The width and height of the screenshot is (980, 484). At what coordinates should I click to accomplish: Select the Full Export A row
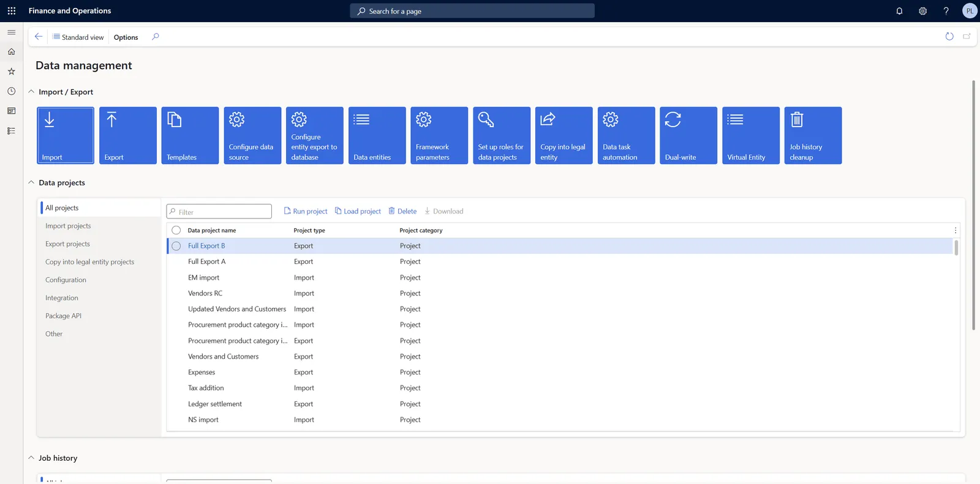560,262
